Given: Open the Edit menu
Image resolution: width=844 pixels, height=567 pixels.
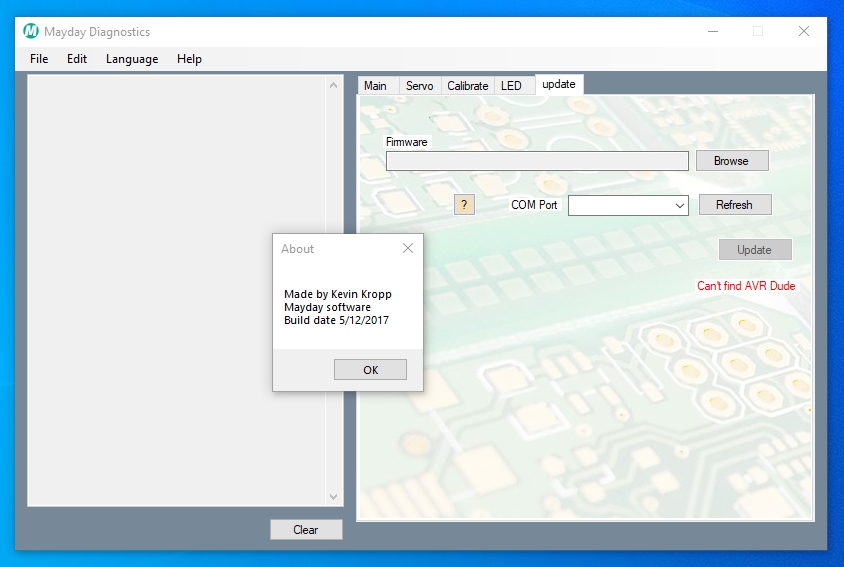Looking at the screenshot, I should (x=77, y=59).
